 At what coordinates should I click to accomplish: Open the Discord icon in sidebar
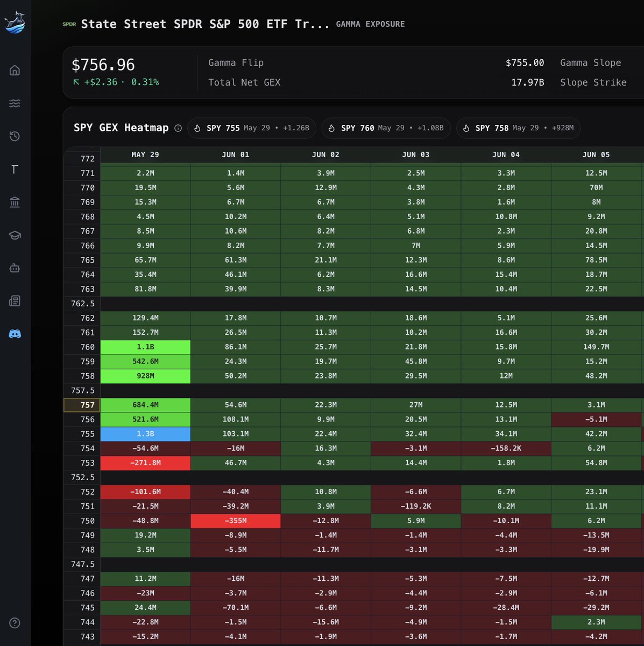click(x=15, y=334)
